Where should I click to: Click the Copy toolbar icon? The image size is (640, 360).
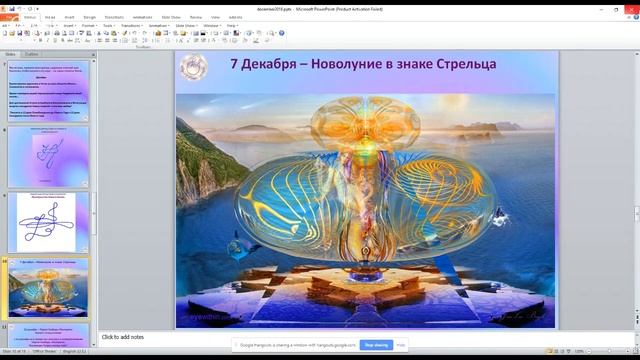[x=106, y=33]
